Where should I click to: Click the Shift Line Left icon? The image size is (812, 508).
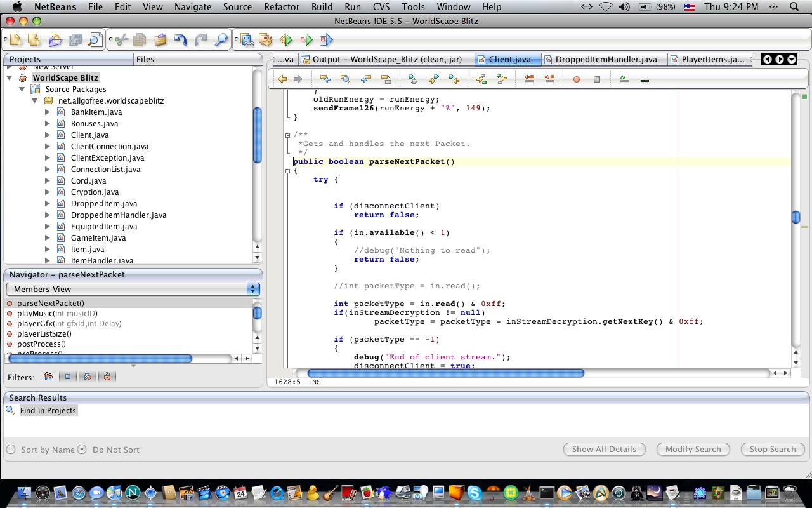point(529,79)
